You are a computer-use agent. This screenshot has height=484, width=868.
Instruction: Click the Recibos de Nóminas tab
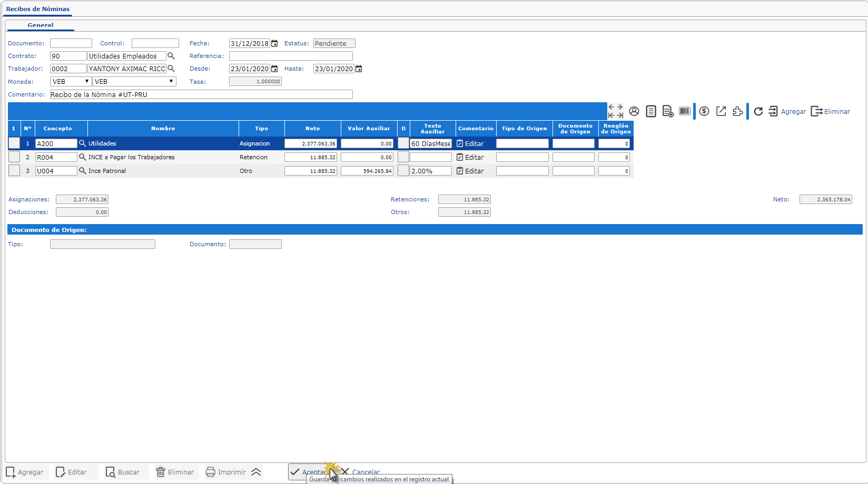(x=38, y=9)
